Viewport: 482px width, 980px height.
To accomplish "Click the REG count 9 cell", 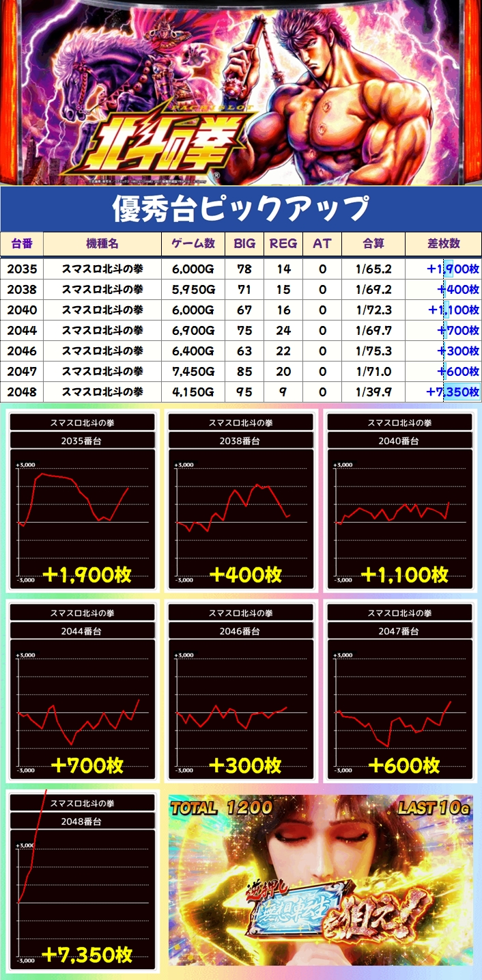I will click(x=283, y=392).
